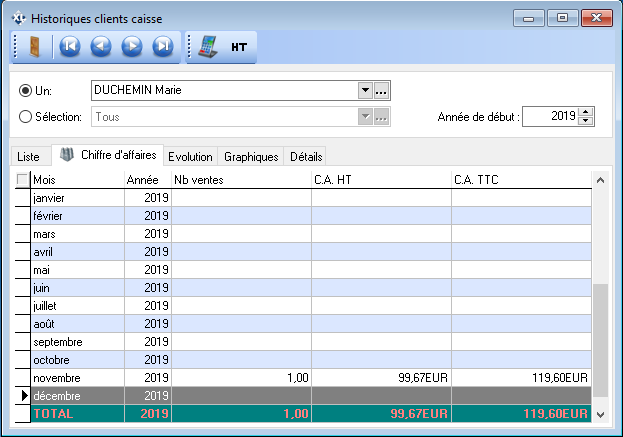The image size is (623, 437).
Task: Click the cash register icon
Action: coord(208,47)
